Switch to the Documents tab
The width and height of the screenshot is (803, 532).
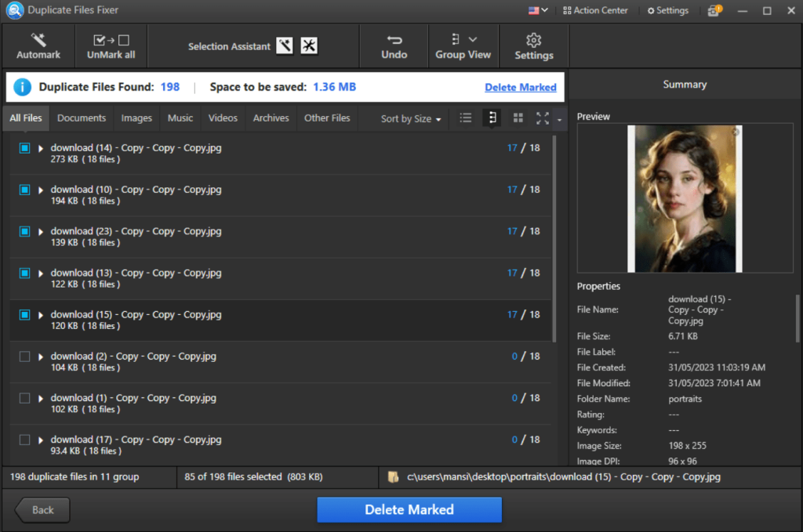point(82,118)
